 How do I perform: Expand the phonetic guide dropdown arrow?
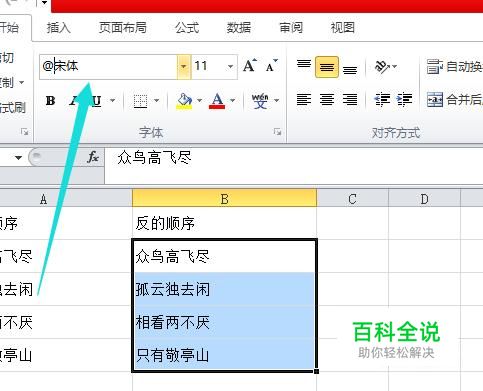click(276, 100)
